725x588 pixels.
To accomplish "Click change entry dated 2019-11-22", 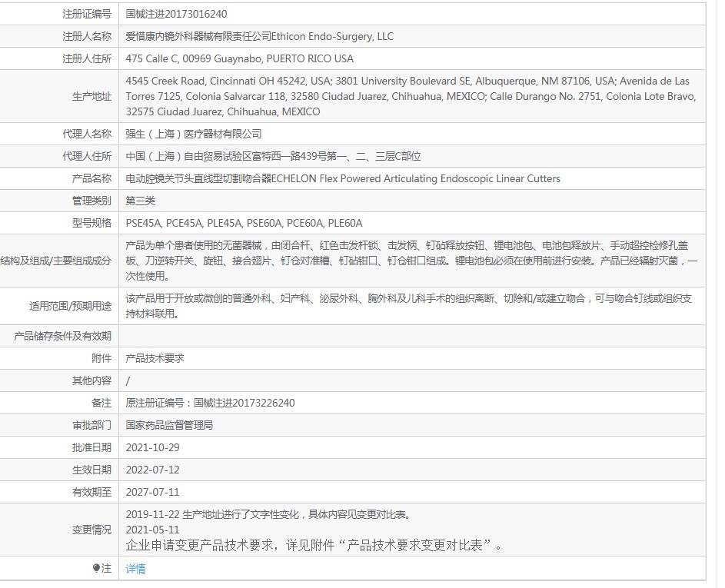I will [x=268, y=514].
